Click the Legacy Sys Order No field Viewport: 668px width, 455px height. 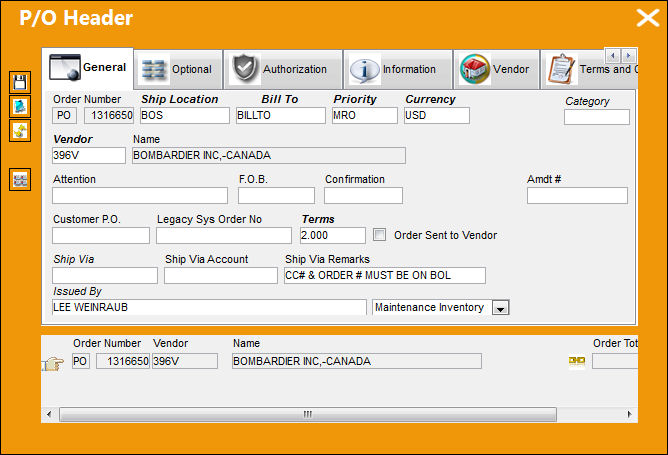pos(224,236)
